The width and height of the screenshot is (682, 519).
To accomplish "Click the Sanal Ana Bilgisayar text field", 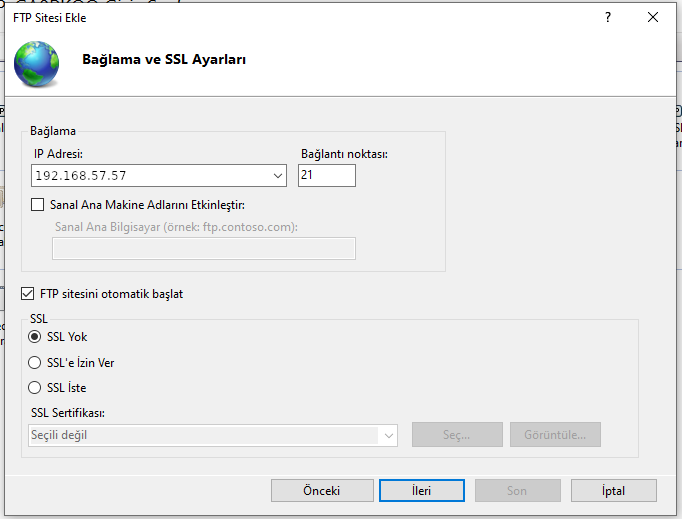I will [204, 248].
